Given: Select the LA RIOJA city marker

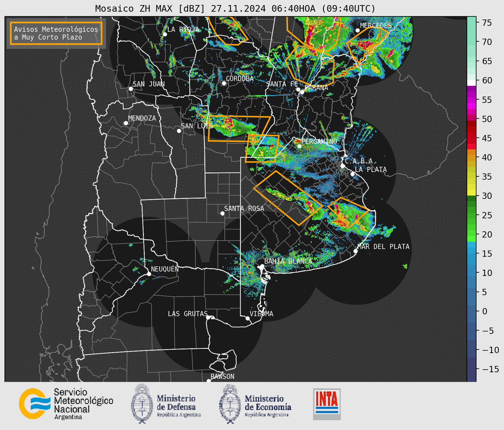Looking at the screenshot, I should [x=165, y=34].
